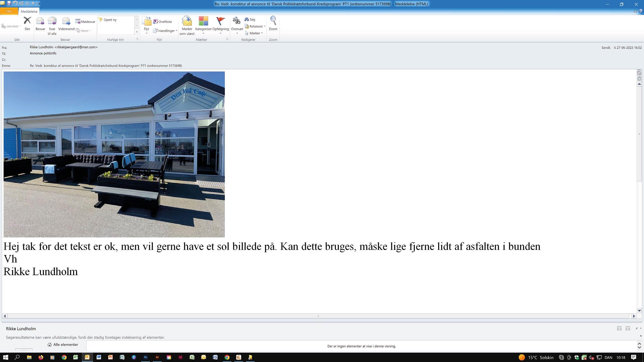Open OneNote from the ribbon

(x=162, y=22)
